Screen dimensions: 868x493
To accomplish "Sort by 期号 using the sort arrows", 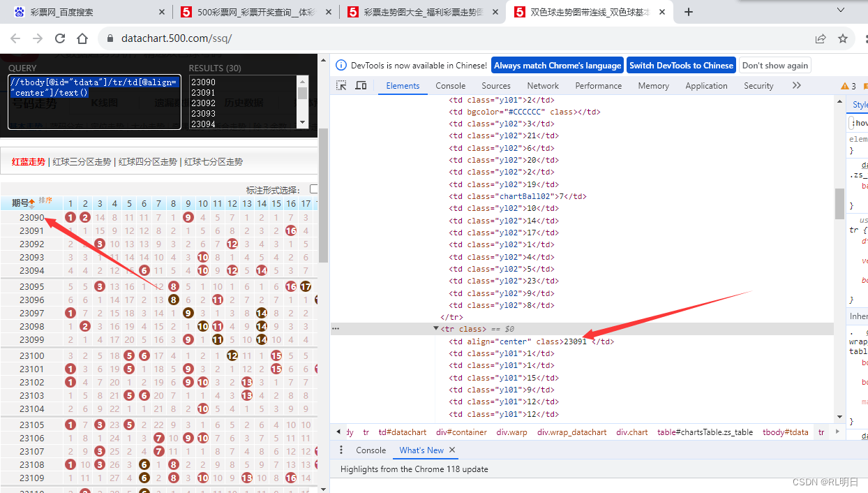I will point(32,203).
